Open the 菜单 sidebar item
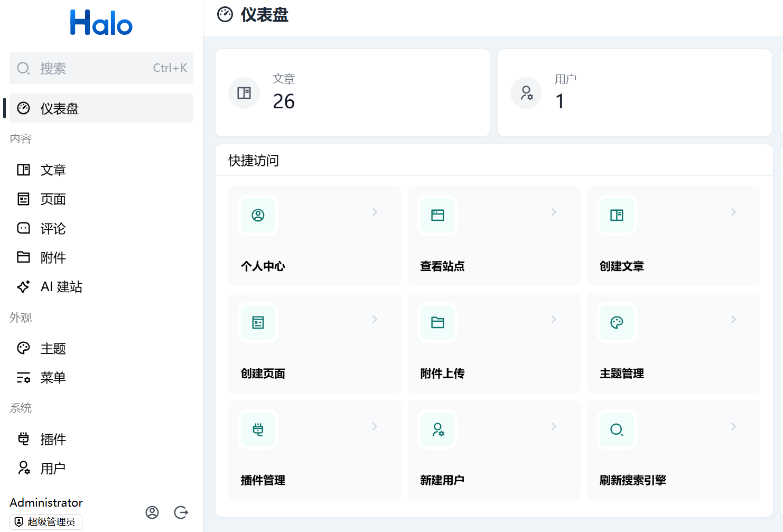This screenshot has width=783, height=532. (x=53, y=378)
